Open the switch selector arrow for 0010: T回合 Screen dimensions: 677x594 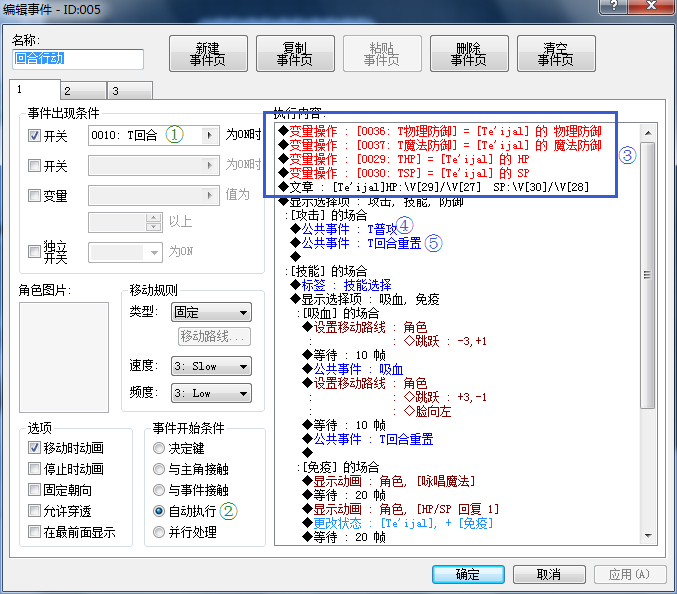pos(210,136)
